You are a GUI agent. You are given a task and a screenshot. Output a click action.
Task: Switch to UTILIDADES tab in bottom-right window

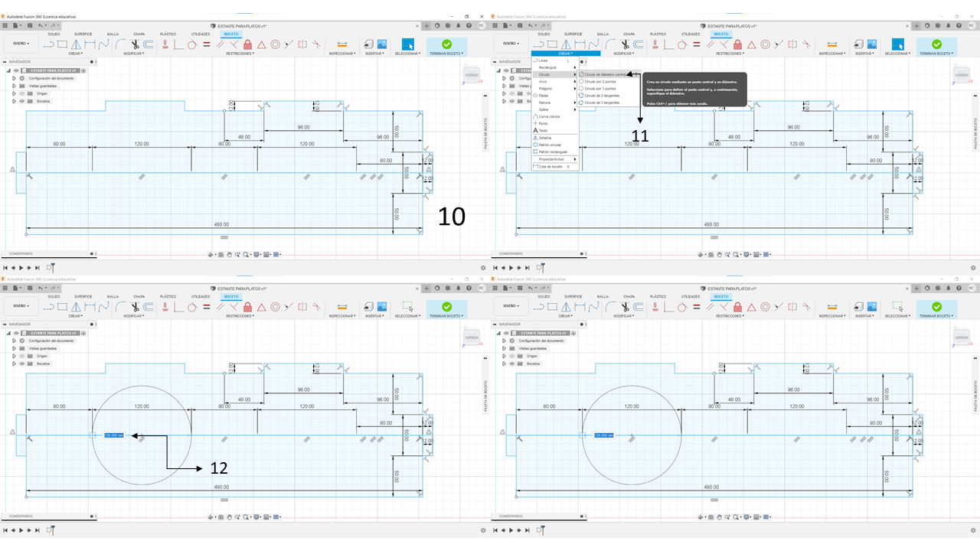pos(691,296)
